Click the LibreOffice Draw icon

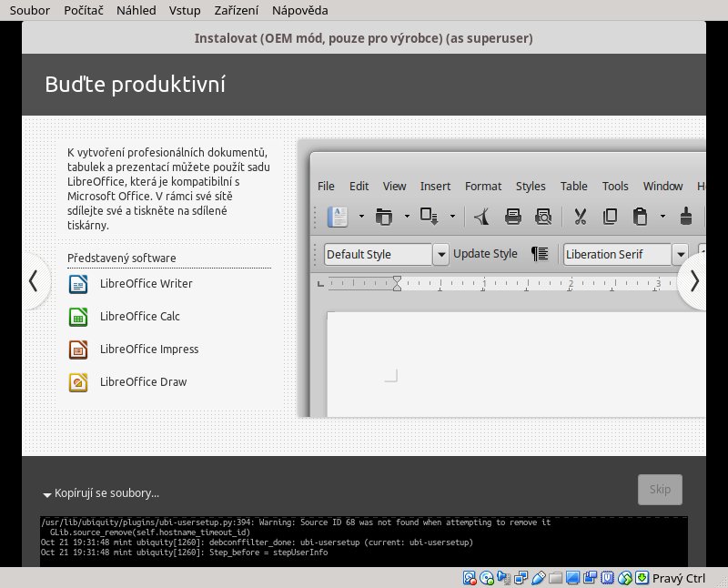pos(78,382)
